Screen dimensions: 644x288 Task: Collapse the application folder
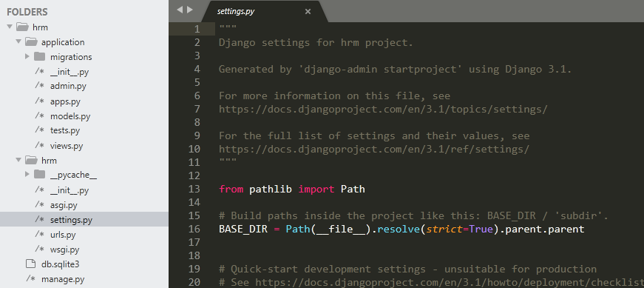tap(18, 41)
